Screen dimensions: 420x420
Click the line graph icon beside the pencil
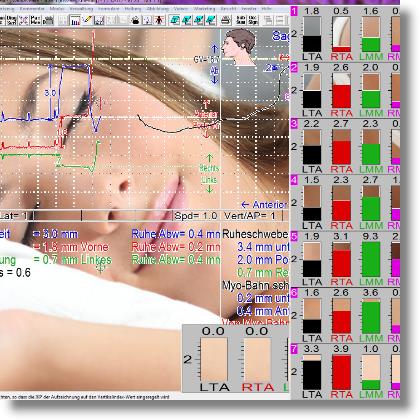click(99, 20)
